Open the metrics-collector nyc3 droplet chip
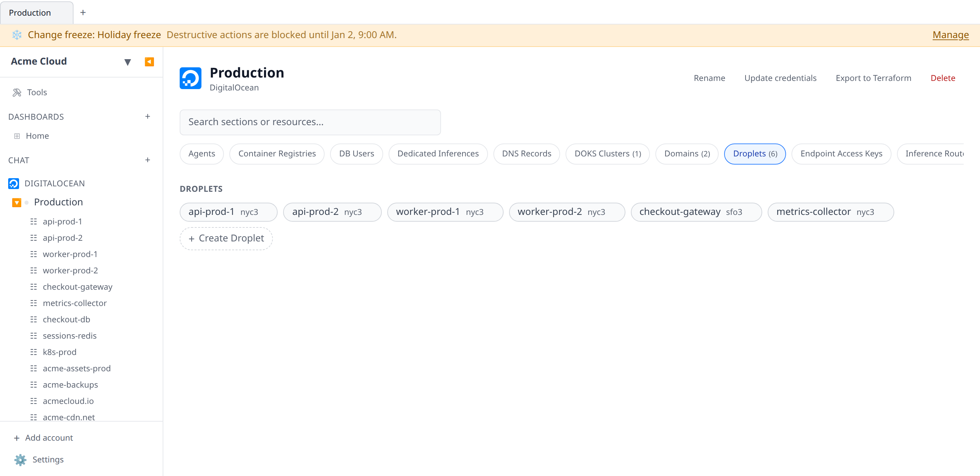The height and width of the screenshot is (476, 980). tap(831, 212)
